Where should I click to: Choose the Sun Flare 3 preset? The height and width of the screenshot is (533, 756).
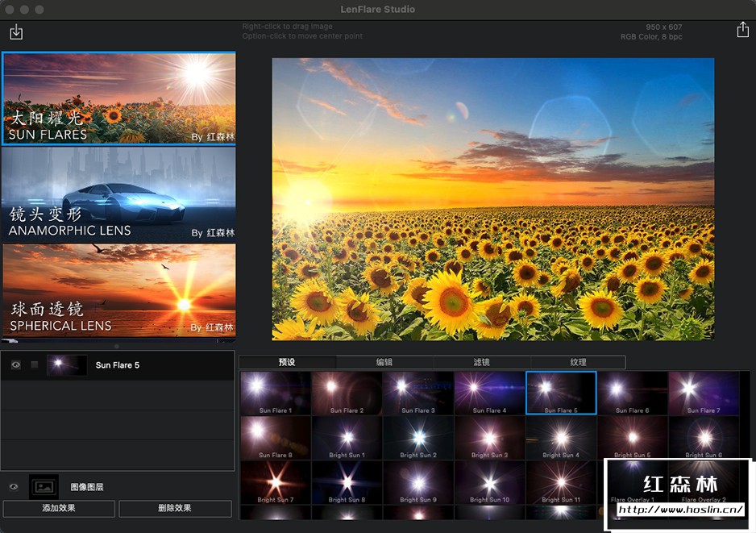[x=418, y=394]
